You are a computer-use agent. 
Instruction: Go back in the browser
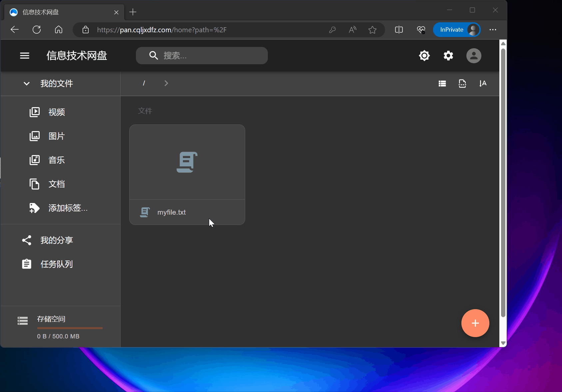click(15, 30)
